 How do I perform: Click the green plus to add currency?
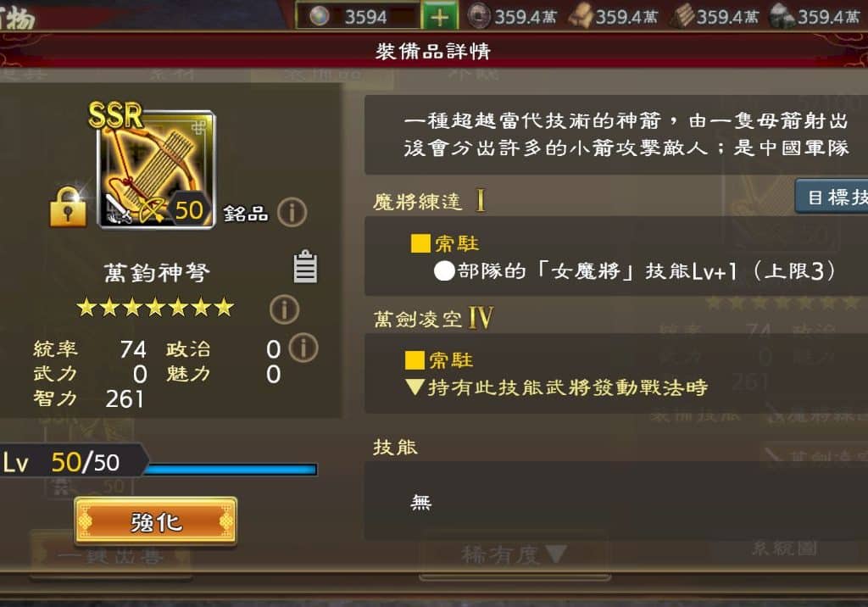click(440, 17)
